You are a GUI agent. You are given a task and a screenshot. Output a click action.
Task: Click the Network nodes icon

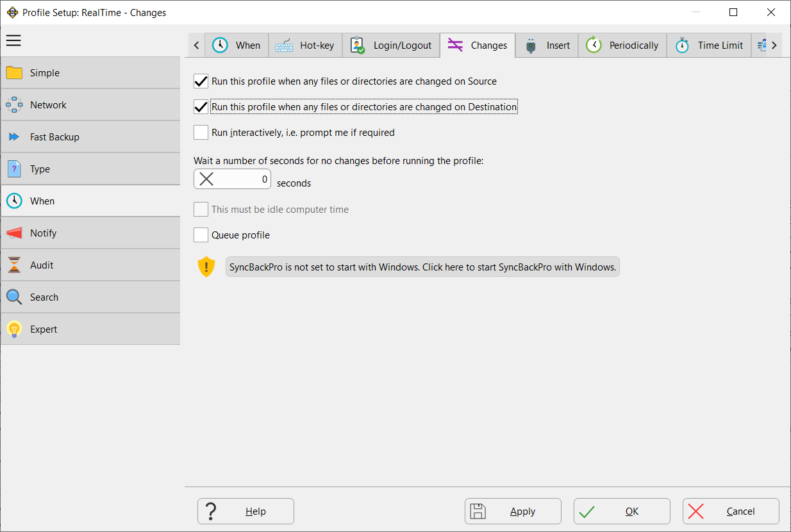pos(14,105)
